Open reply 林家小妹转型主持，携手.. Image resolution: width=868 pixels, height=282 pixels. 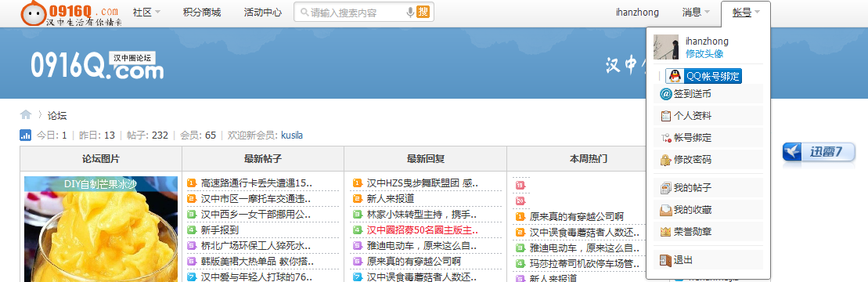423,214
